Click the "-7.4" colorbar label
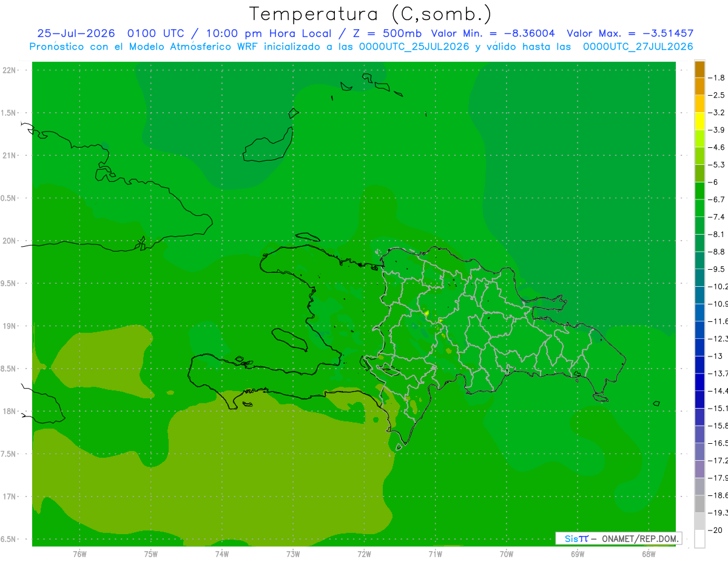728x562 pixels. point(718,216)
